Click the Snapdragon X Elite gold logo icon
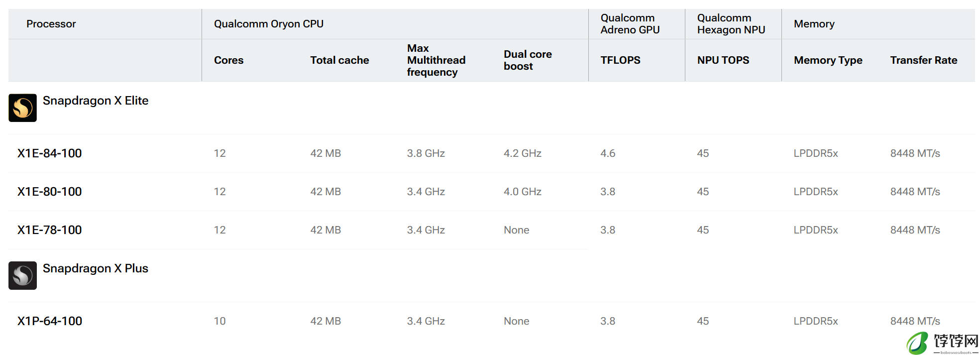 click(x=22, y=108)
